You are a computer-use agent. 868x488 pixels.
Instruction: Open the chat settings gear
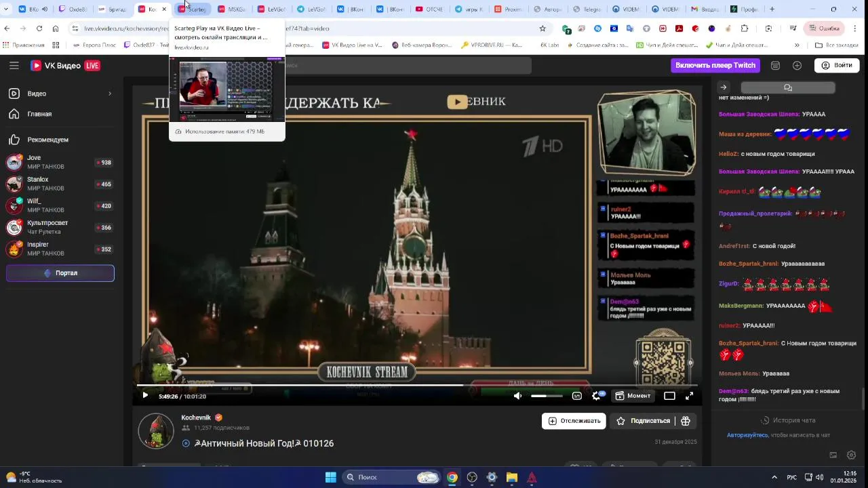point(852,455)
